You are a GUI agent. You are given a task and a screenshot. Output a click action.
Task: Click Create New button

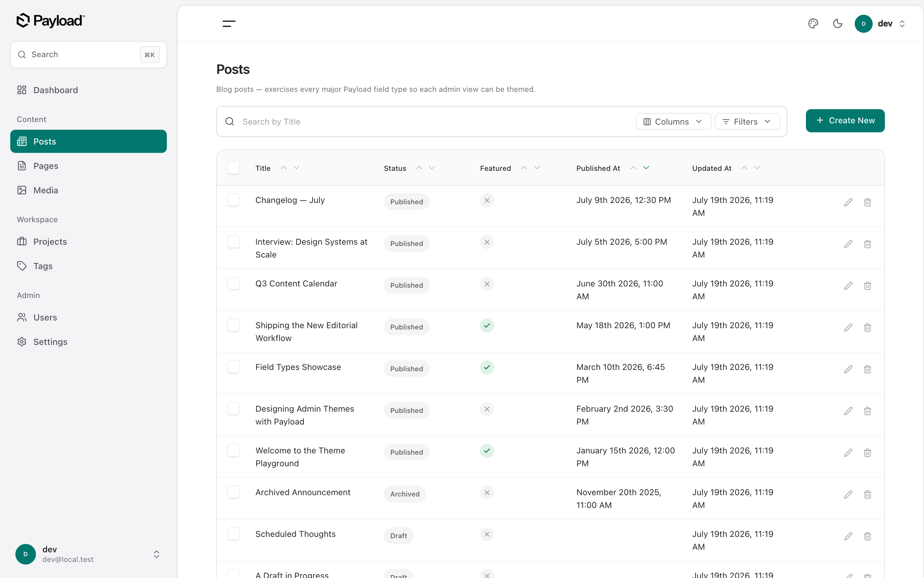[x=845, y=121]
